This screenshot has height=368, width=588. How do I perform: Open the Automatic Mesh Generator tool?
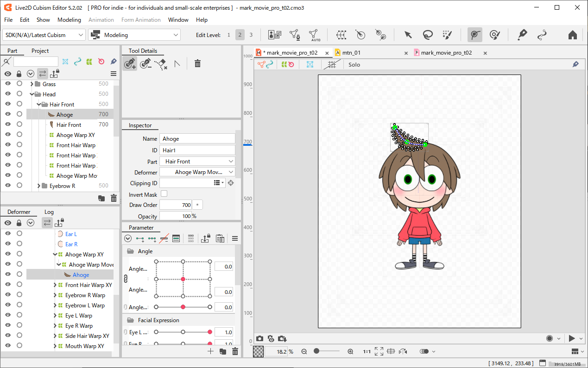pos(314,35)
